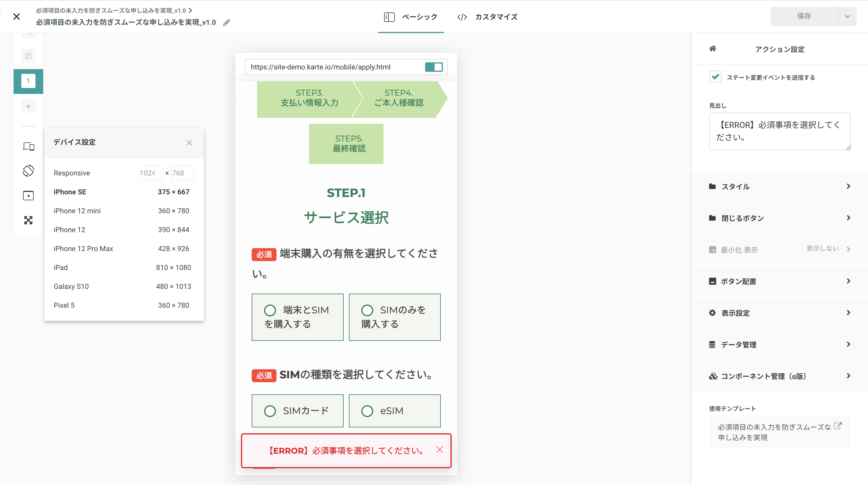
Task: Open the used template external link icon
Action: pyautogui.click(x=838, y=426)
